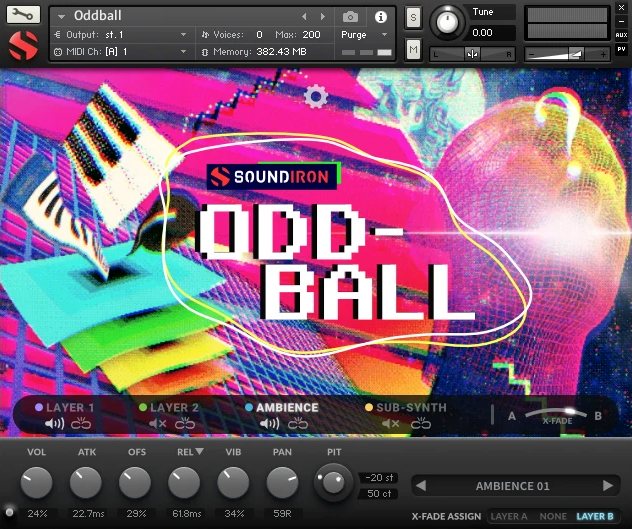Click the X-FADE A/B slider
Image resolution: width=632 pixels, height=529 pixels.
tap(555, 415)
